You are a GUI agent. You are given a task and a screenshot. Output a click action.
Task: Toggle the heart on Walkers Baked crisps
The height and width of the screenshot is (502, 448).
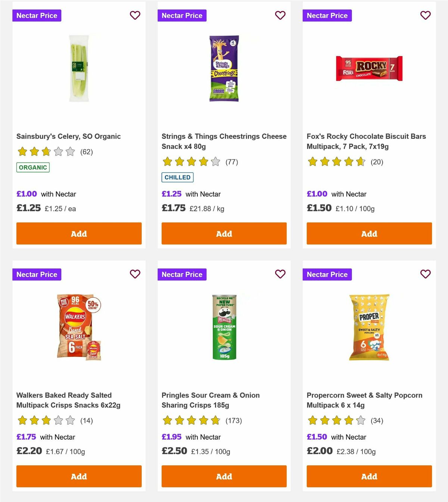[135, 274]
